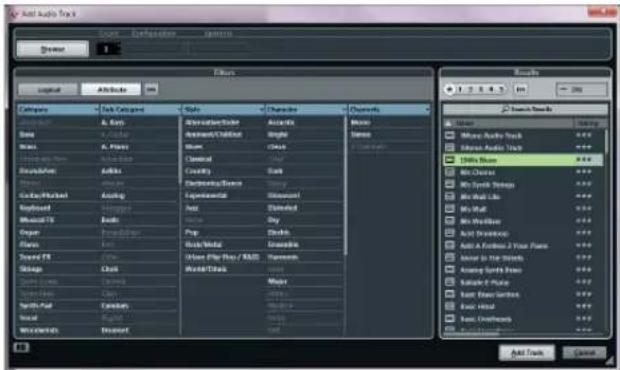The width and height of the screenshot is (620, 370).
Task: Click the small reset button beside Attribute
Action: [x=151, y=89]
